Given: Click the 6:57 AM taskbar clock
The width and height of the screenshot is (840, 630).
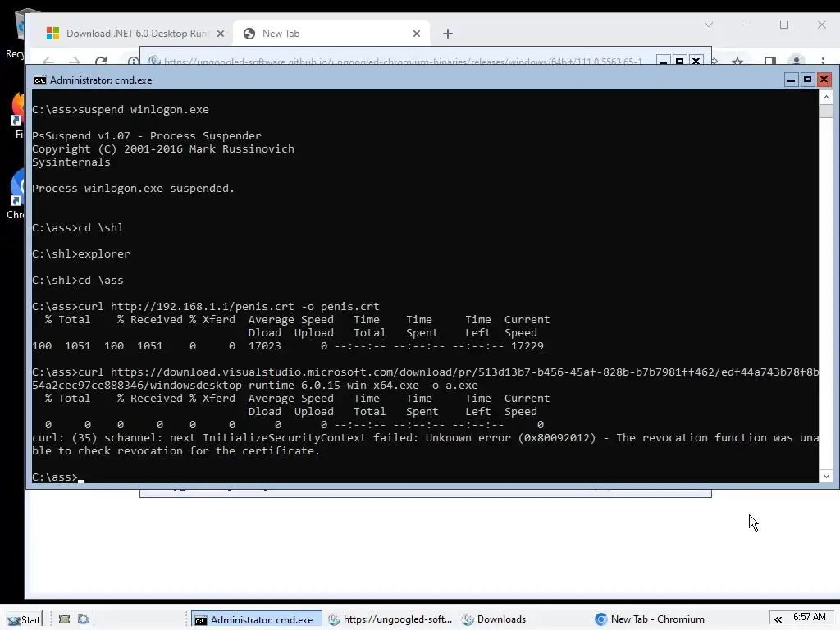Looking at the screenshot, I should (810, 617).
